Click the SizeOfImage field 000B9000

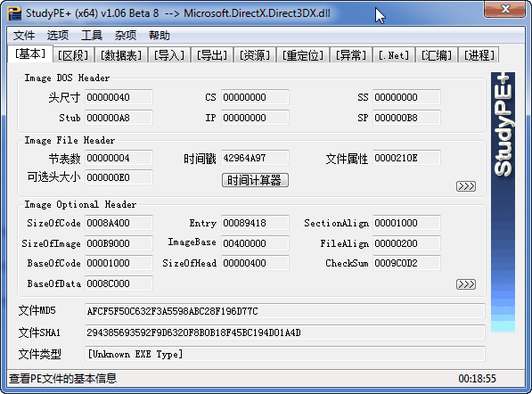coord(119,243)
